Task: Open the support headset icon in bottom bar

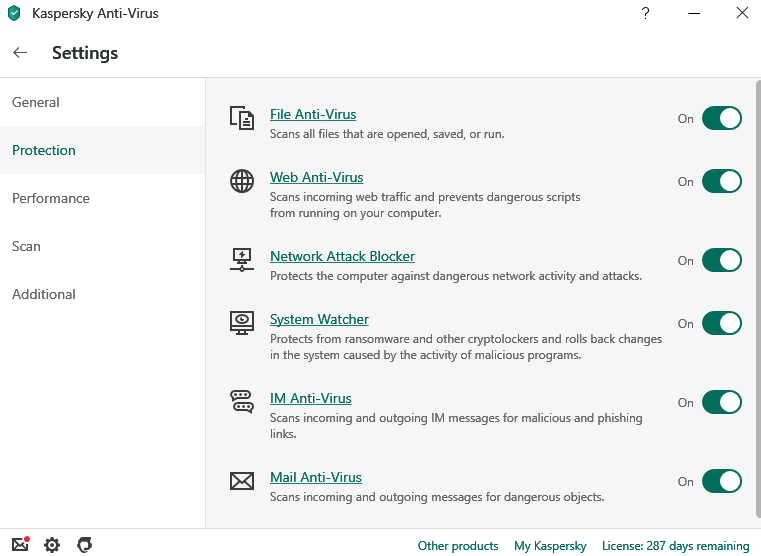Action: click(x=84, y=545)
